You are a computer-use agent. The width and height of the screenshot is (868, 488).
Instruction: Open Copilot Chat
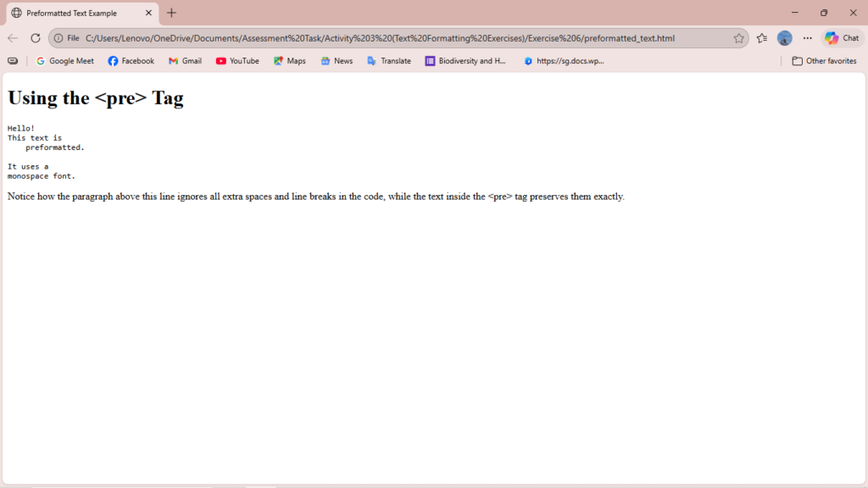tap(842, 38)
